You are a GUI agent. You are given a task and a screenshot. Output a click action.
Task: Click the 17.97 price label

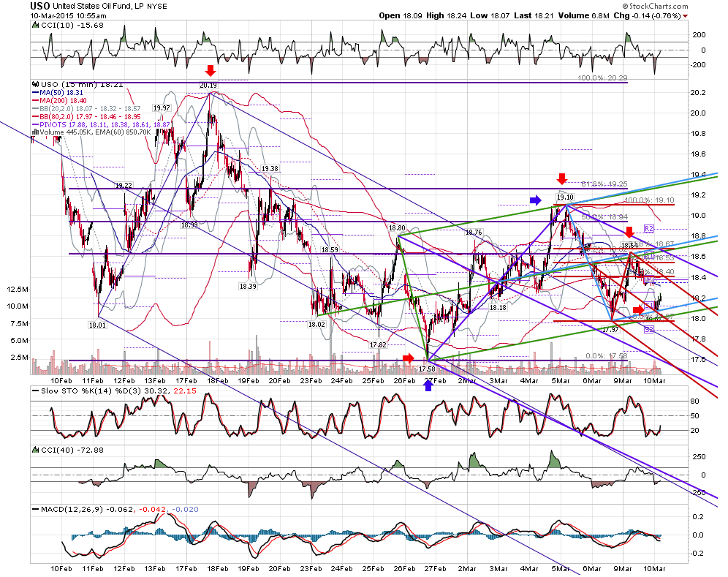[610, 329]
